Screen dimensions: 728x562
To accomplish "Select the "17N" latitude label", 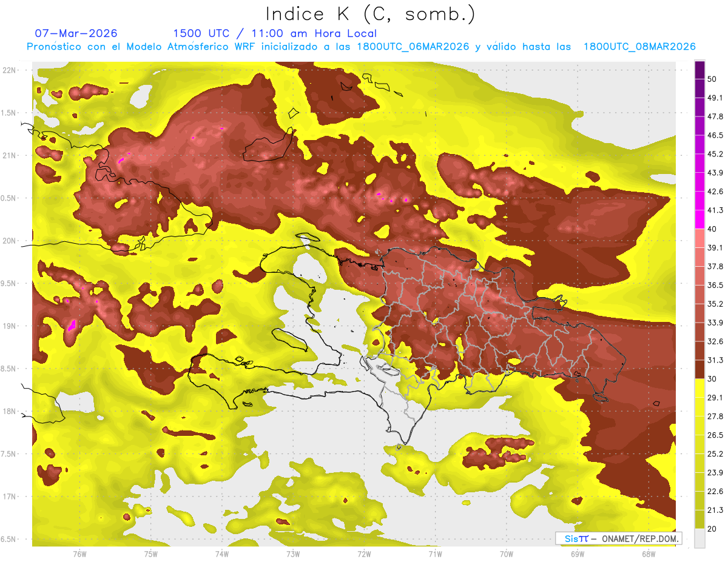I will click(10, 497).
